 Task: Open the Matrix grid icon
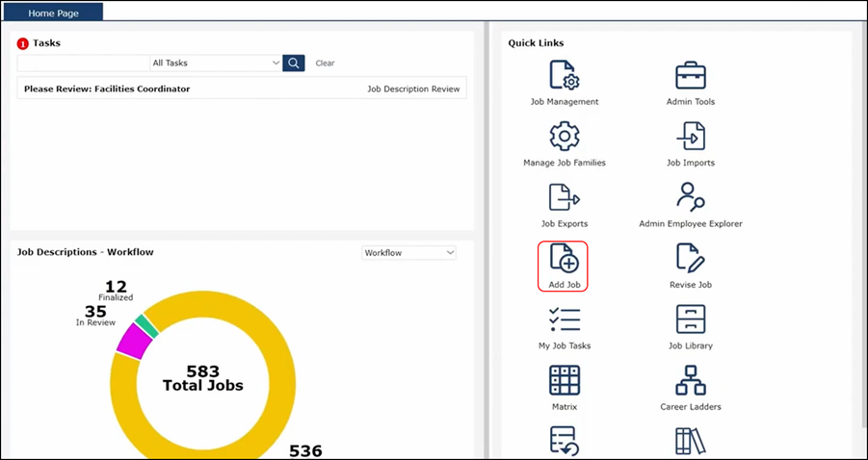(x=564, y=381)
